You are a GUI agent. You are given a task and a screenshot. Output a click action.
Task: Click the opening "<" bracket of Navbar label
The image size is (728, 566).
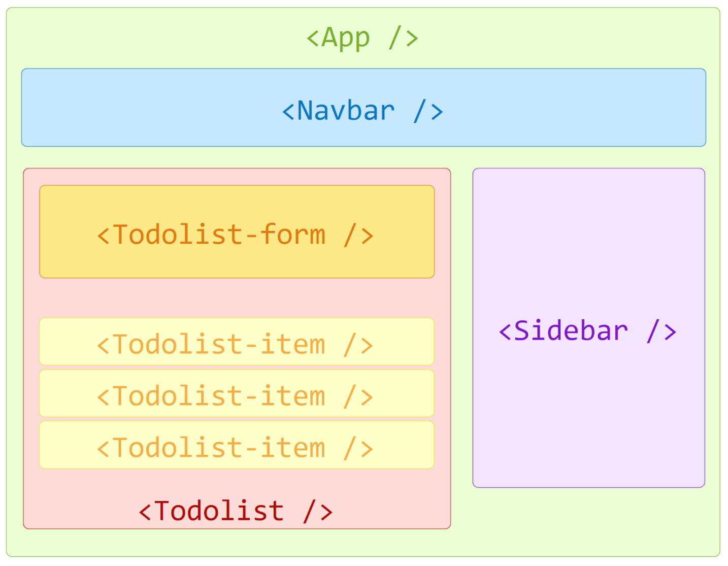coord(288,112)
